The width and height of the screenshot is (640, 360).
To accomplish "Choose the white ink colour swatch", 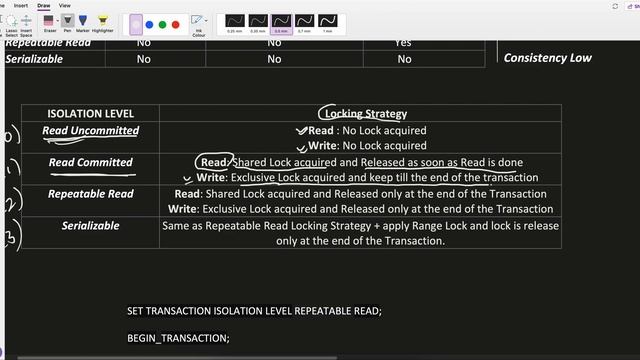I will (136, 24).
